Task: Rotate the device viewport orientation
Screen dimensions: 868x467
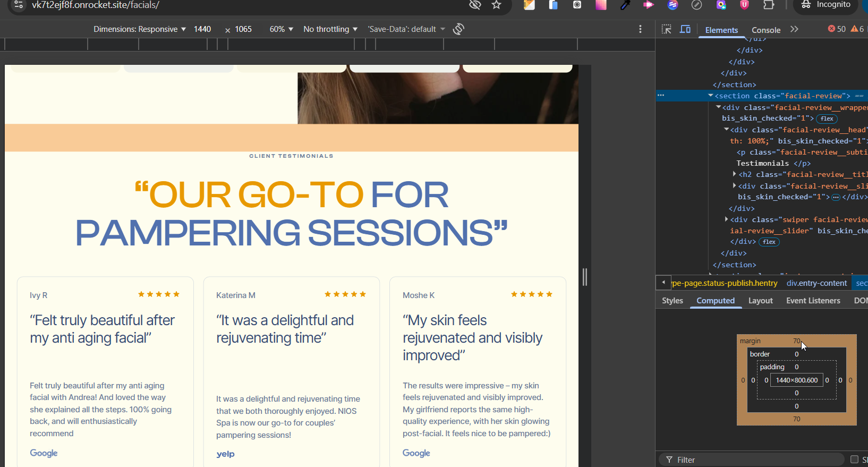Action: [x=458, y=29]
